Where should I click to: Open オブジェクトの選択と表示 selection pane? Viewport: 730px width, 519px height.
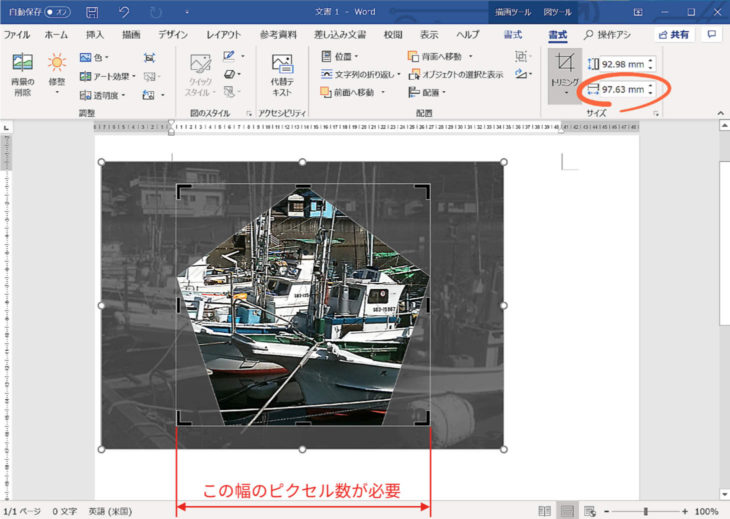pyautogui.click(x=455, y=74)
